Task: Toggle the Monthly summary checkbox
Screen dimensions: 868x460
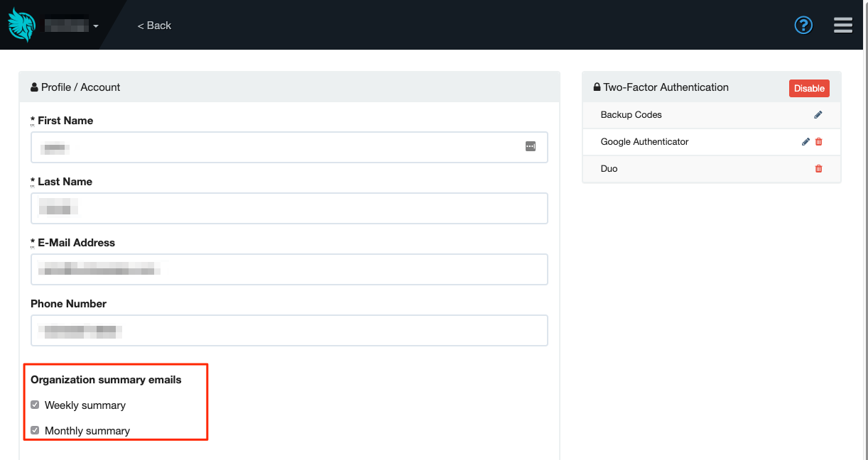Action: [35, 431]
